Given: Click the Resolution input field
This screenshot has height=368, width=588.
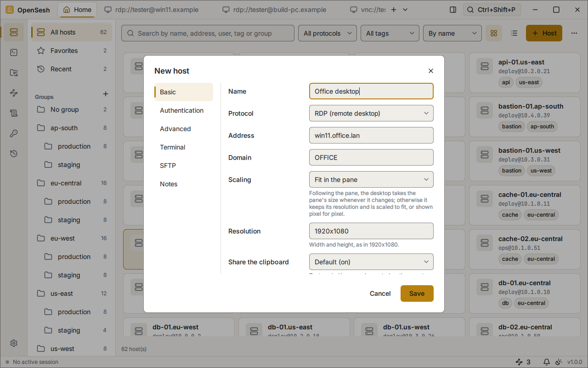Looking at the screenshot, I should pyautogui.click(x=371, y=231).
